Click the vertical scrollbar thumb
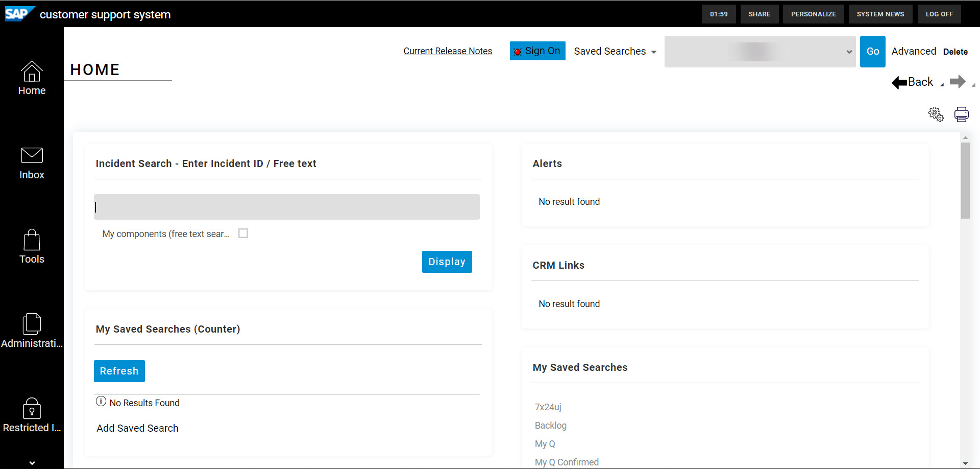This screenshot has width=980, height=469. pyautogui.click(x=965, y=180)
